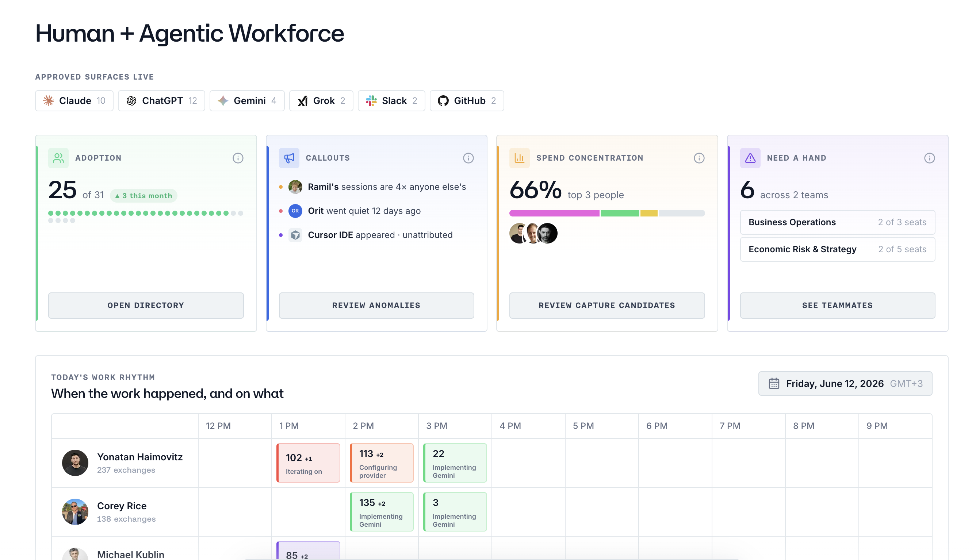
Task: Click the Spend Concentration info icon
Action: [699, 158]
